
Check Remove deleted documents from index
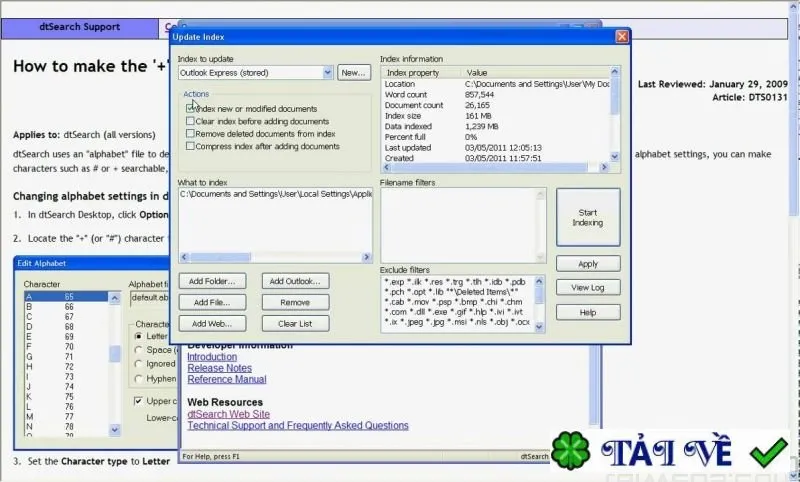coord(190,134)
